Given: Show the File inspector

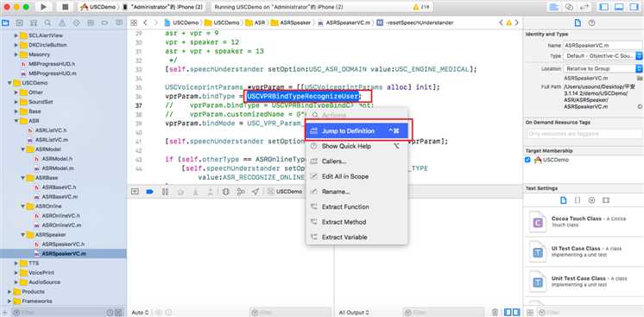Looking at the screenshot, I should (578, 23).
